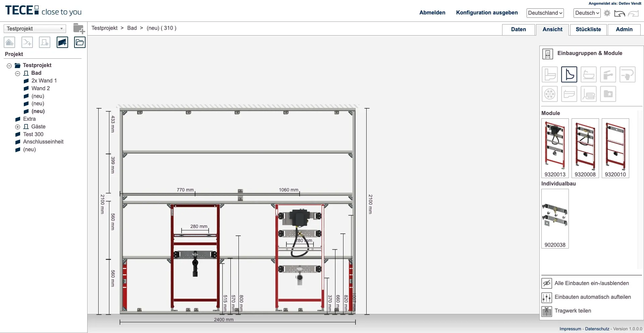644x333 pixels.
Task: Click Einbauten automatisch aufteilen icon
Action: point(547,297)
